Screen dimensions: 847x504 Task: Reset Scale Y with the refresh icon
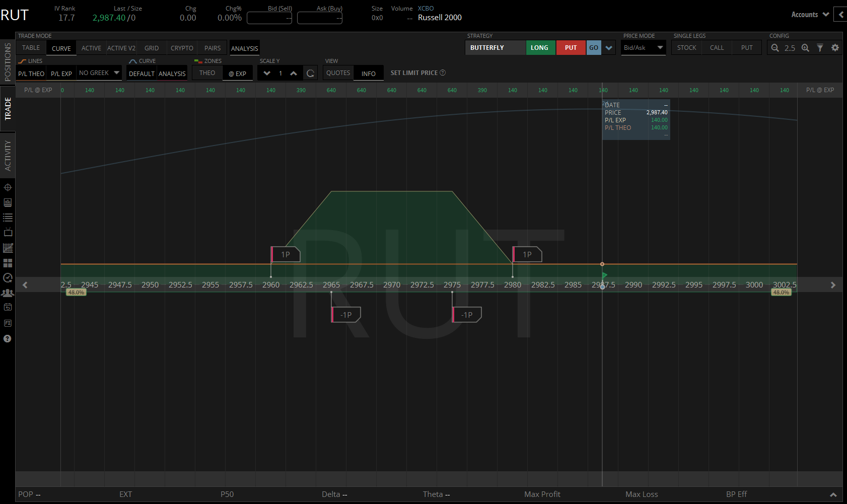[x=311, y=74]
